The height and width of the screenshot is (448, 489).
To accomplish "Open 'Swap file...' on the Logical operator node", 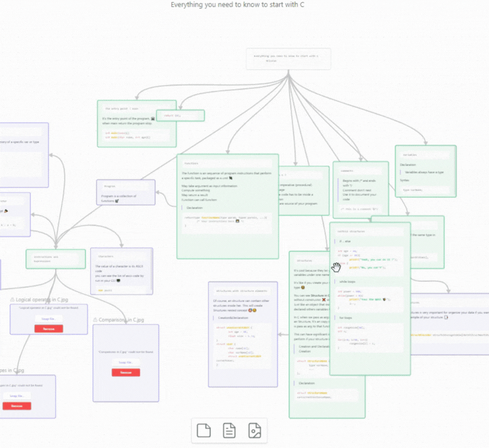I will [x=48, y=318].
